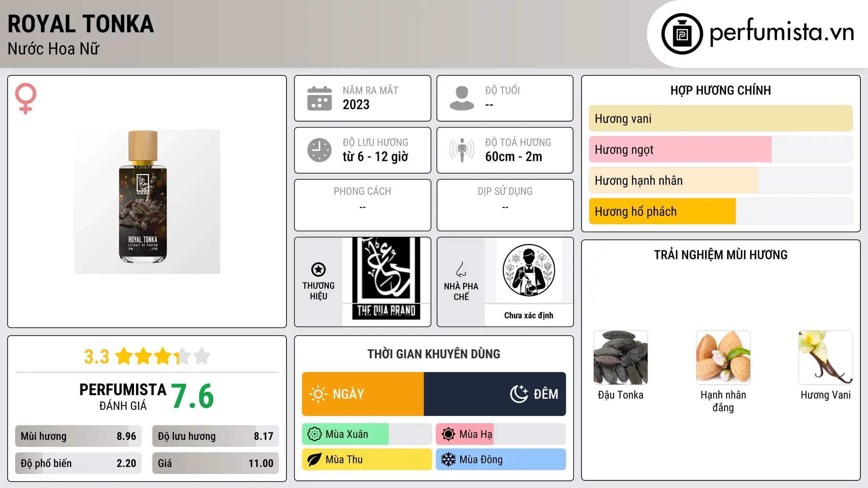Click the snowflake icon for Mùa Đông
This screenshot has height=488, width=868.
point(448,460)
